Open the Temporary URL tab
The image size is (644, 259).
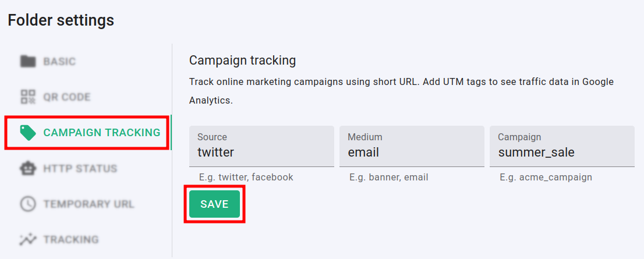point(89,204)
